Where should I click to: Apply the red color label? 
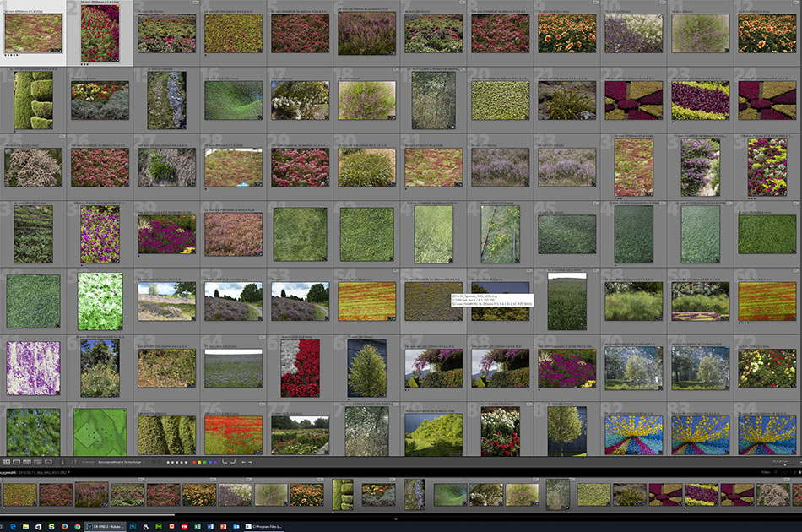click(194, 462)
